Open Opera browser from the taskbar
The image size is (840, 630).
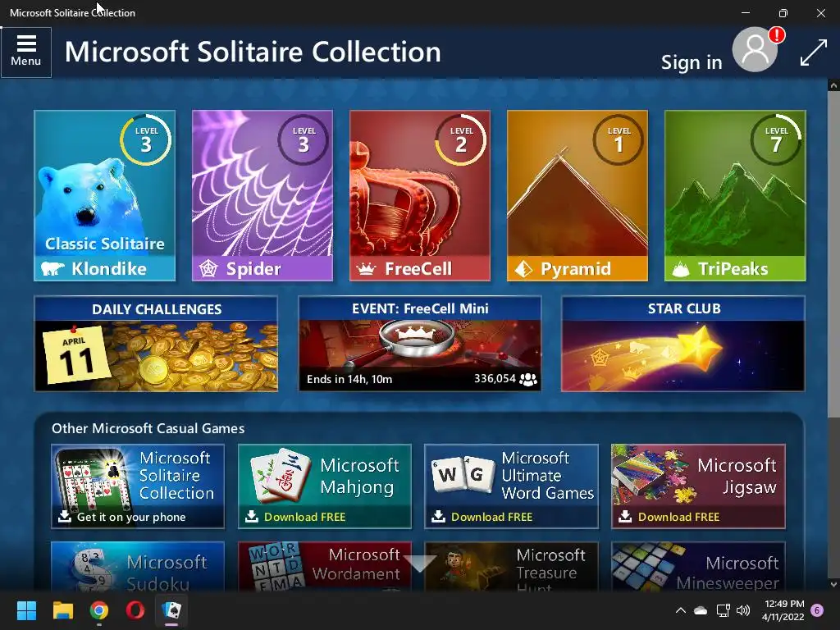[x=135, y=610]
